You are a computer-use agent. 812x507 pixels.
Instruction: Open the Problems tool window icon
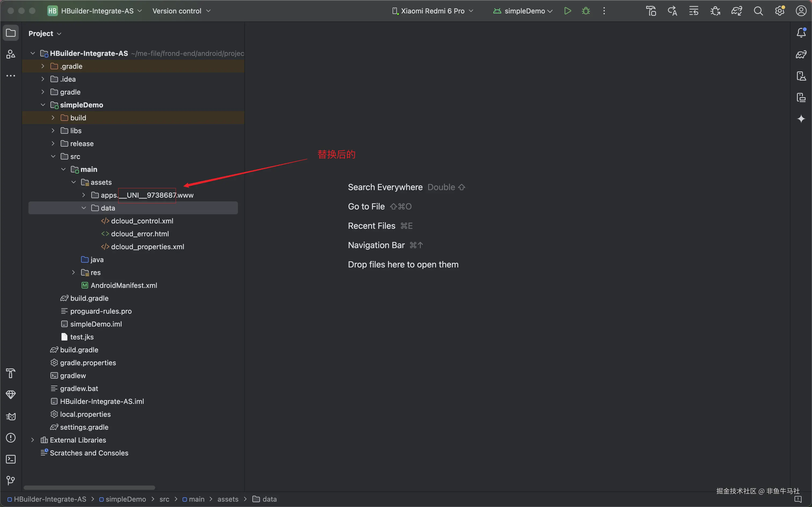(11, 438)
